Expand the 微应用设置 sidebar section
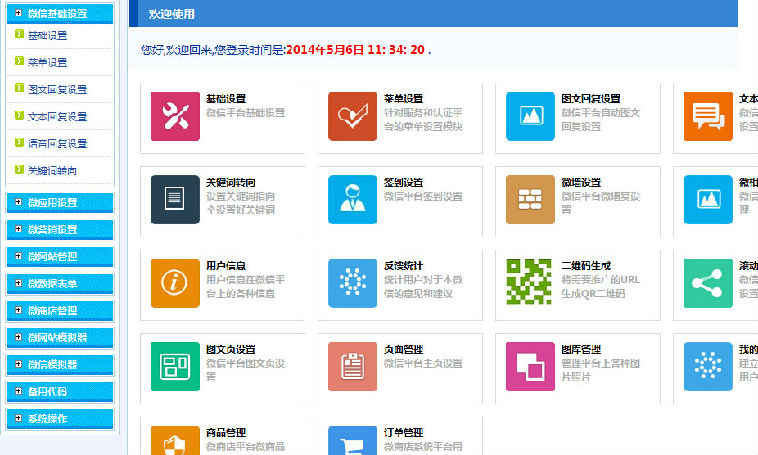Image resolution: width=758 pixels, height=455 pixels. click(60, 203)
